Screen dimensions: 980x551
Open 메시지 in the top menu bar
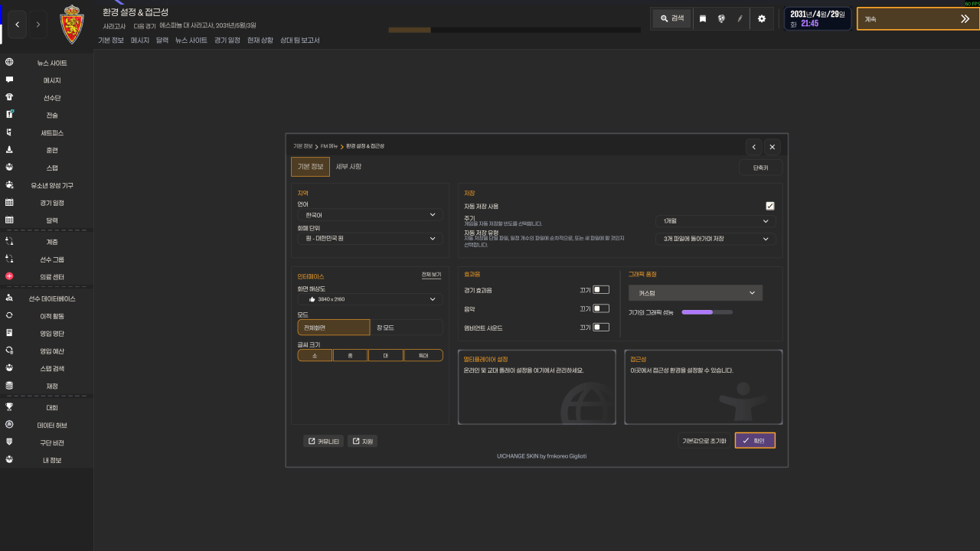click(x=140, y=40)
